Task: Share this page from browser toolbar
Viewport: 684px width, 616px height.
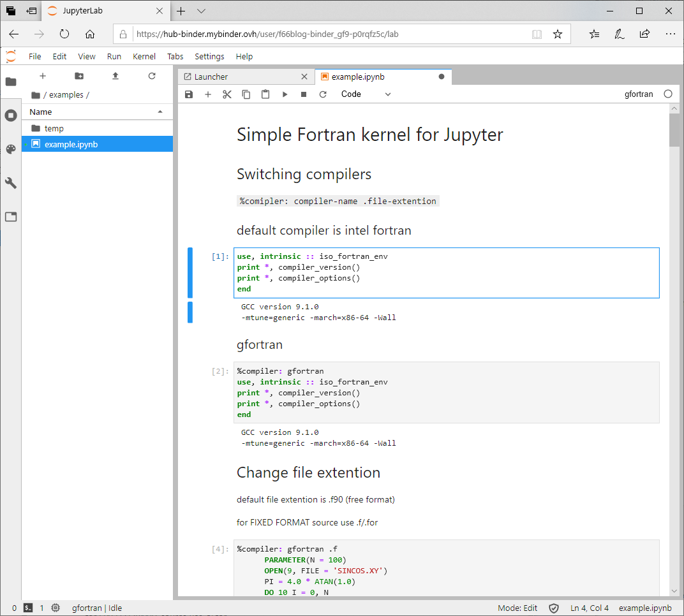Action: (x=644, y=34)
